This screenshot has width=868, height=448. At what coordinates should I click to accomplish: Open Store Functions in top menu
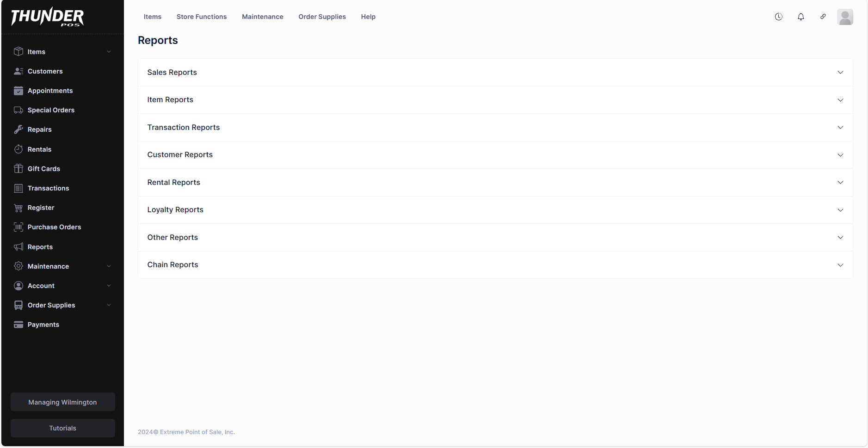point(202,17)
